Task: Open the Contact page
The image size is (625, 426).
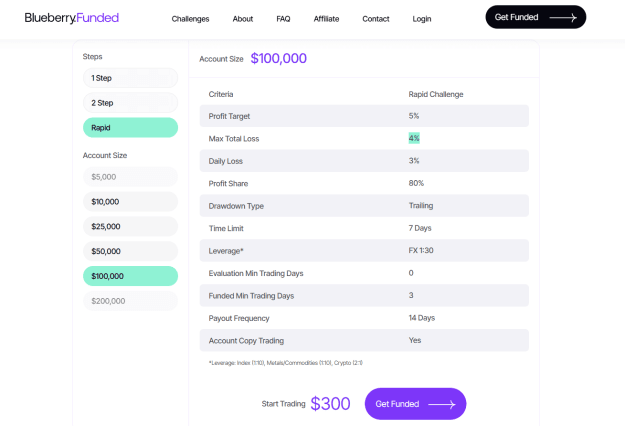Action: tap(375, 19)
